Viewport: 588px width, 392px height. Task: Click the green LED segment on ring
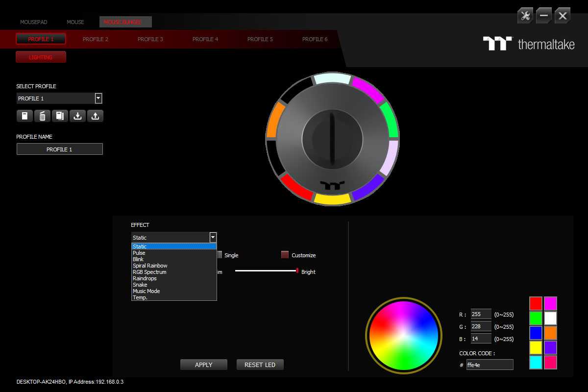[x=390, y=120]
